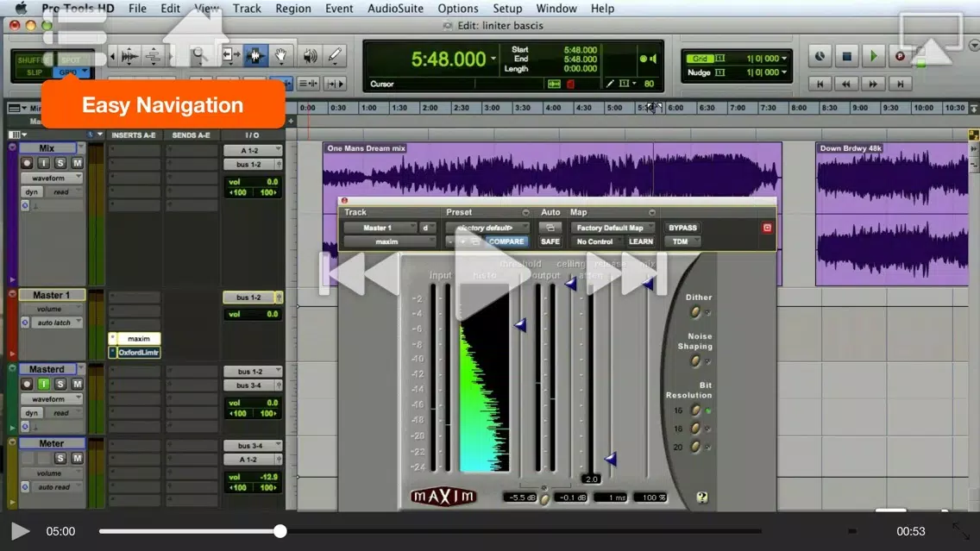This screenshot has width=980, height=551.
Task: Click the online clock icon in transport
Action: [820, 57]
